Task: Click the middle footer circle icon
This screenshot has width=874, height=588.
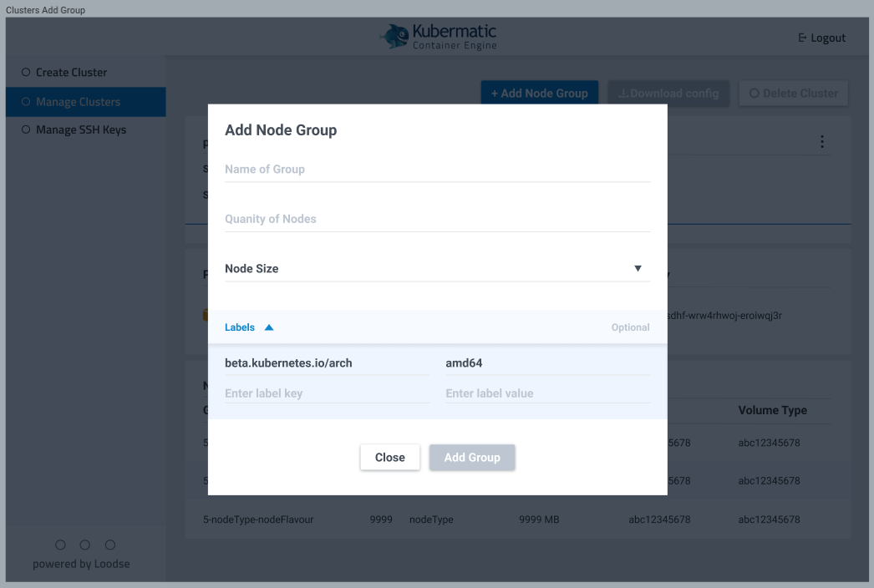Action: click(84, 545)
